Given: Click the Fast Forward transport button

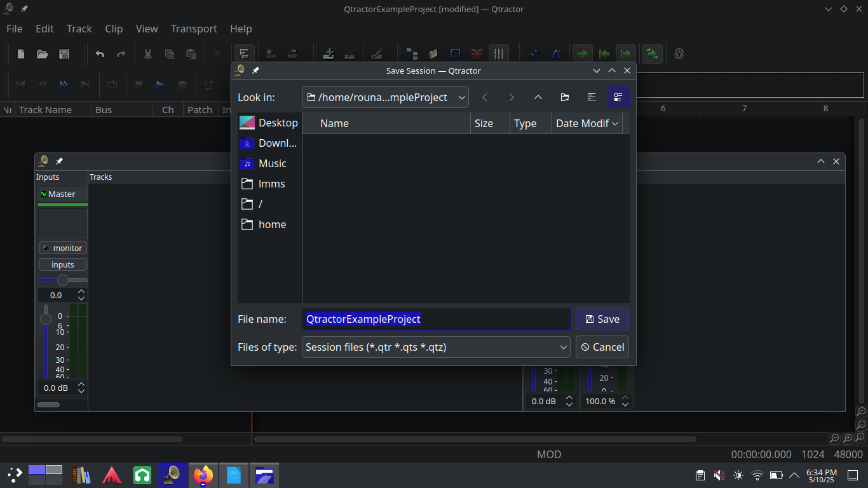Looking at the screenshot, I should click(64, 85).
